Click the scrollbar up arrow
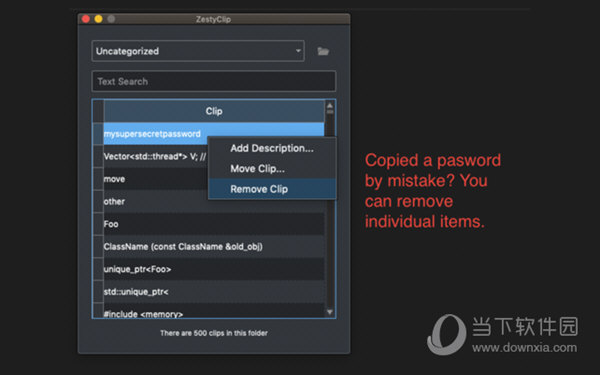 click(330, 105)
